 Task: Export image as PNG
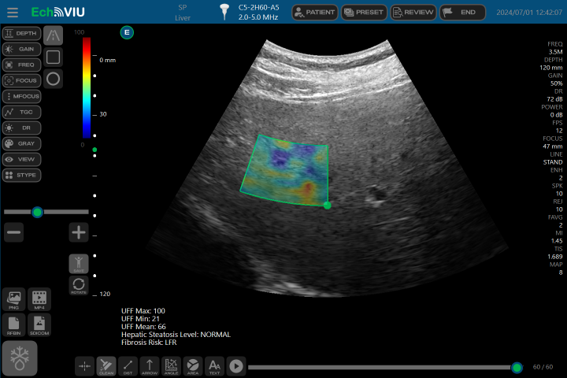[x=14, y=300]
